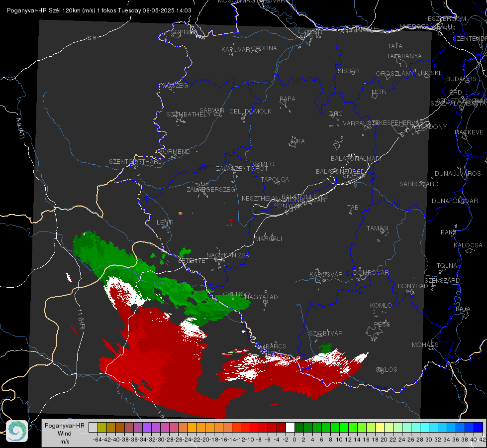Click the swirl logo icon at bottom-left

pos(17,431)
